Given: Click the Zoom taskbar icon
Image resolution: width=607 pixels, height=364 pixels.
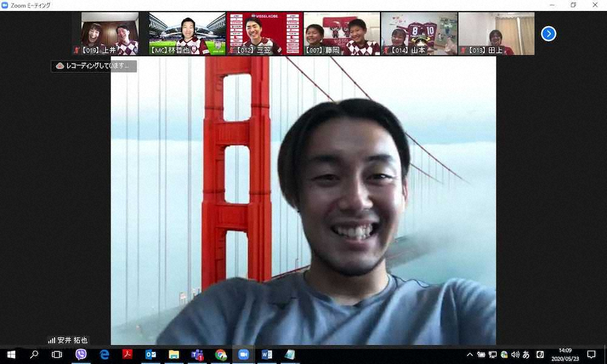Looking at the screenshot, I should pos(244,354).
